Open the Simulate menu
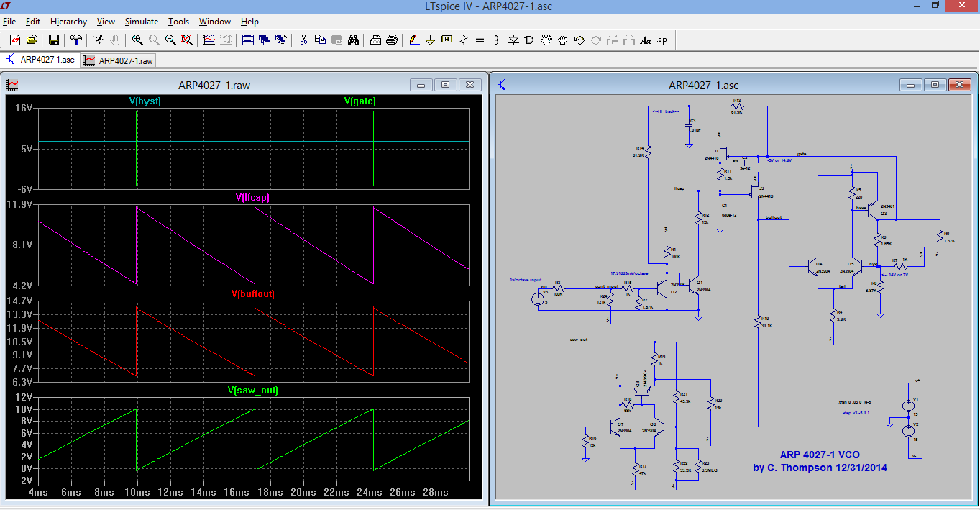980x510 pixels. click(x=141, y=22)
